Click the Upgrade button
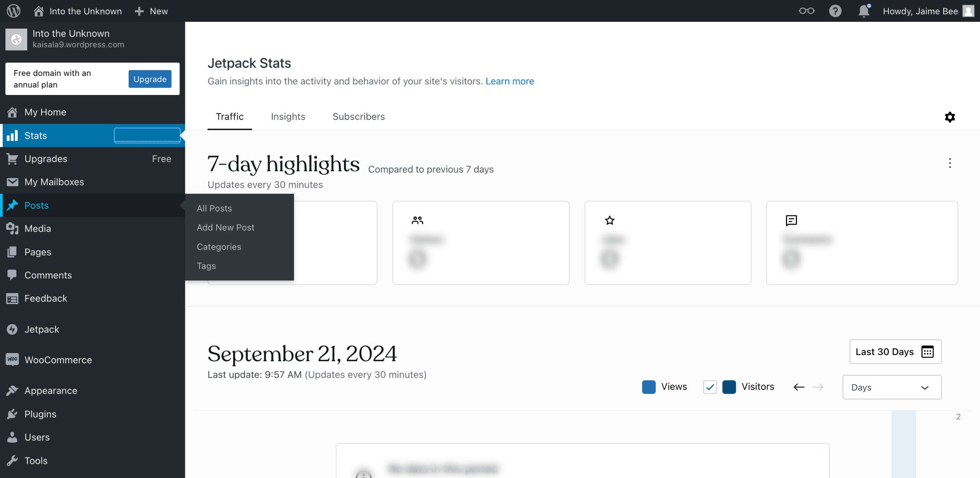 (150, 79)
